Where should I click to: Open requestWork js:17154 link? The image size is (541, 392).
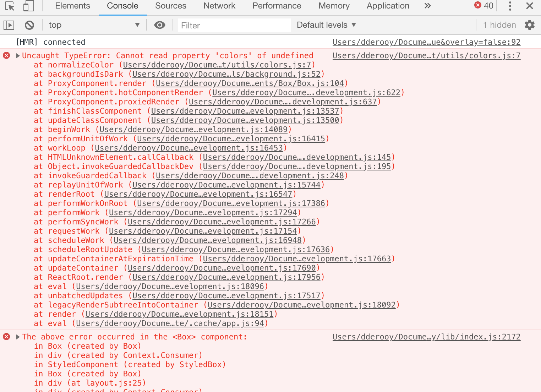(203, 231)
